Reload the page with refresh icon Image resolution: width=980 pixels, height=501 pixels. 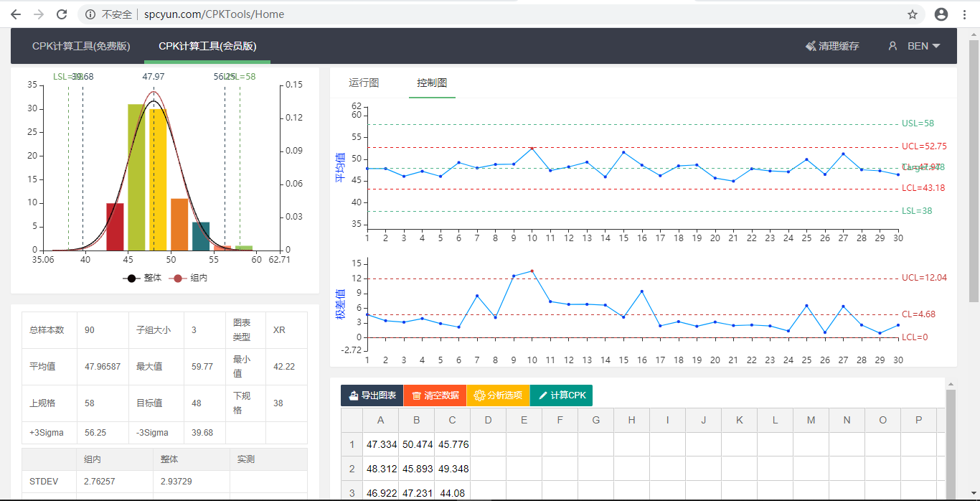tap(62, 14)
